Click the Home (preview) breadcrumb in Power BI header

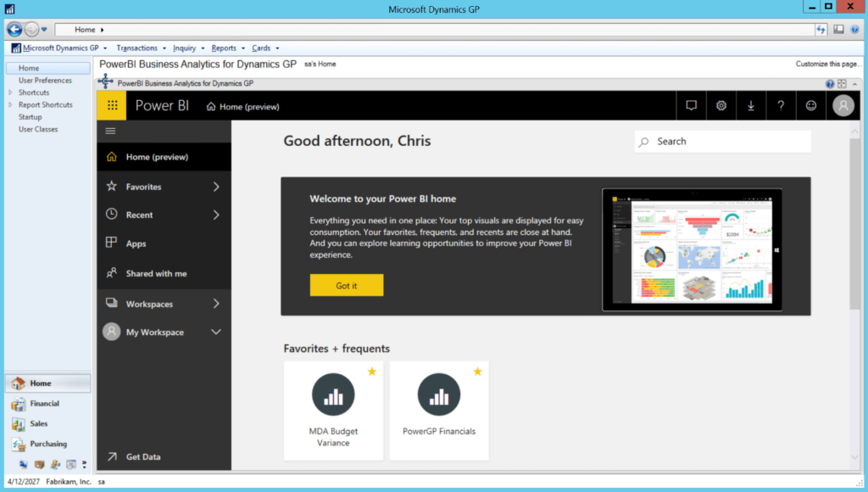coord(243,106)
